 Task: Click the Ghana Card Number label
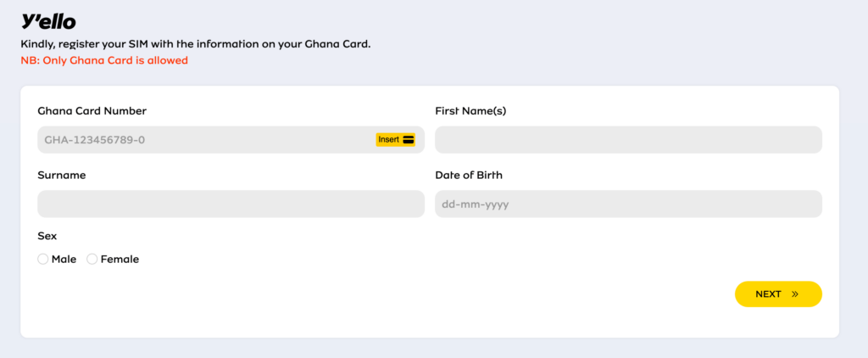(x=92, y=111)
